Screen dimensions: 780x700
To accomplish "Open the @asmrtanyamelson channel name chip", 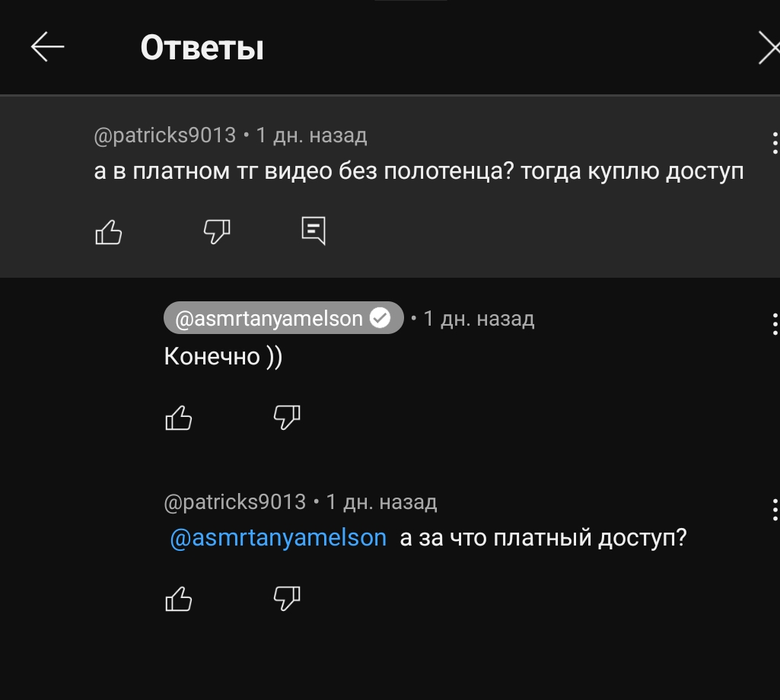I will [269, 319].
